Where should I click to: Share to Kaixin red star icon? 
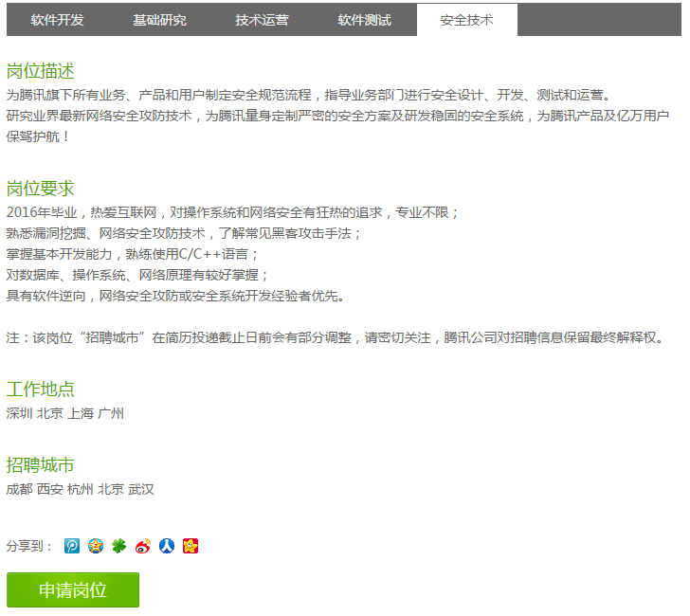click(191, 546)
